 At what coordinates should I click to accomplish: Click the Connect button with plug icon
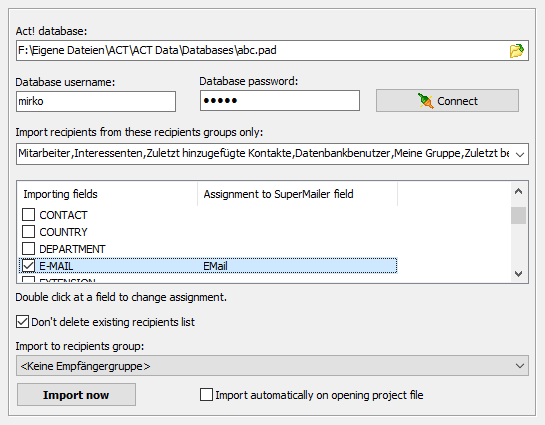[447, 101]
